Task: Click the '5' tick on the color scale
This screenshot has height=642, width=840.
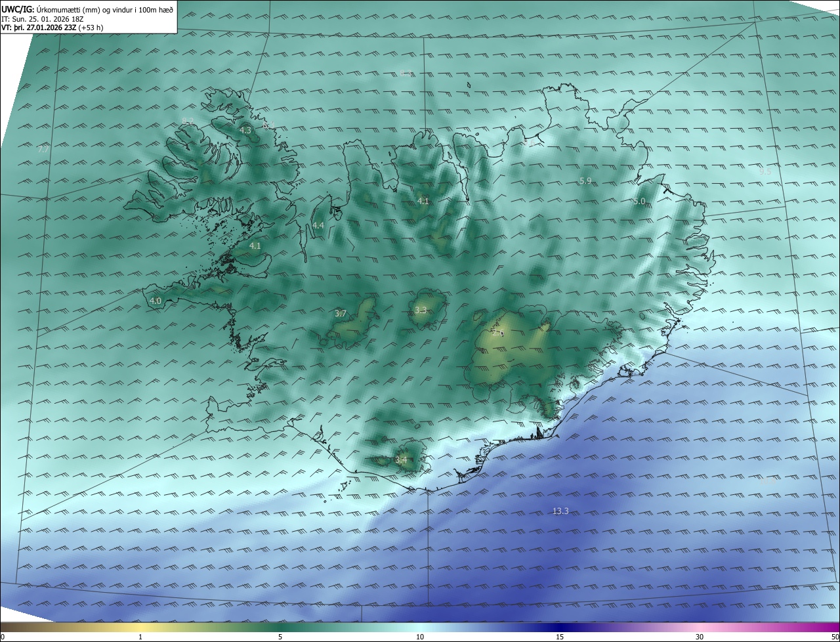Action: point(280,637)
